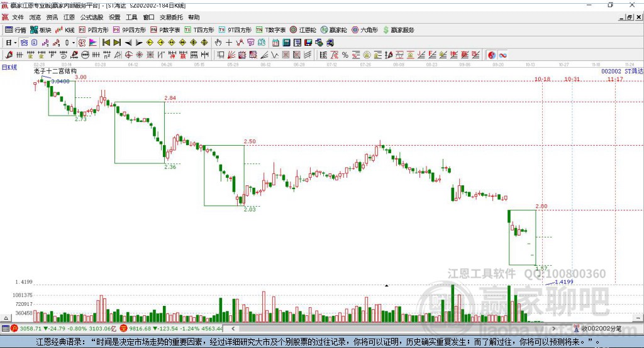Viewport: 644px width, 348px height.
Task: Click the 2.84 price level label
Action: (170, 98)
